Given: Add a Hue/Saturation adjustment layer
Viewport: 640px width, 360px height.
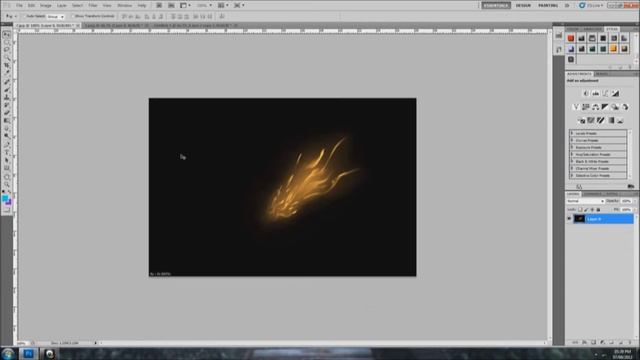Looking at the screenshot, I should click(586, 107).
